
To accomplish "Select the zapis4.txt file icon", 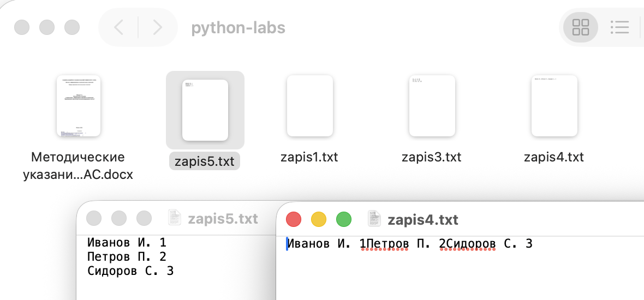I will [x=554, y=106].
